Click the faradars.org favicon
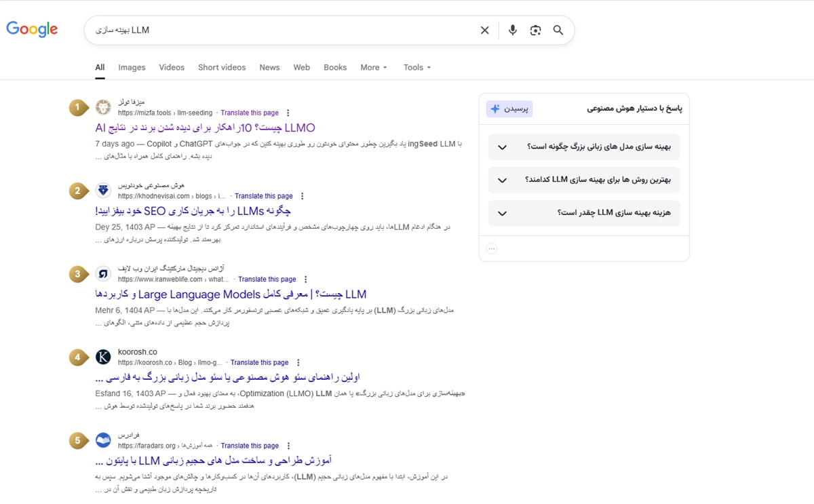Viewport: 814px width, 504px height. [103, 441]
